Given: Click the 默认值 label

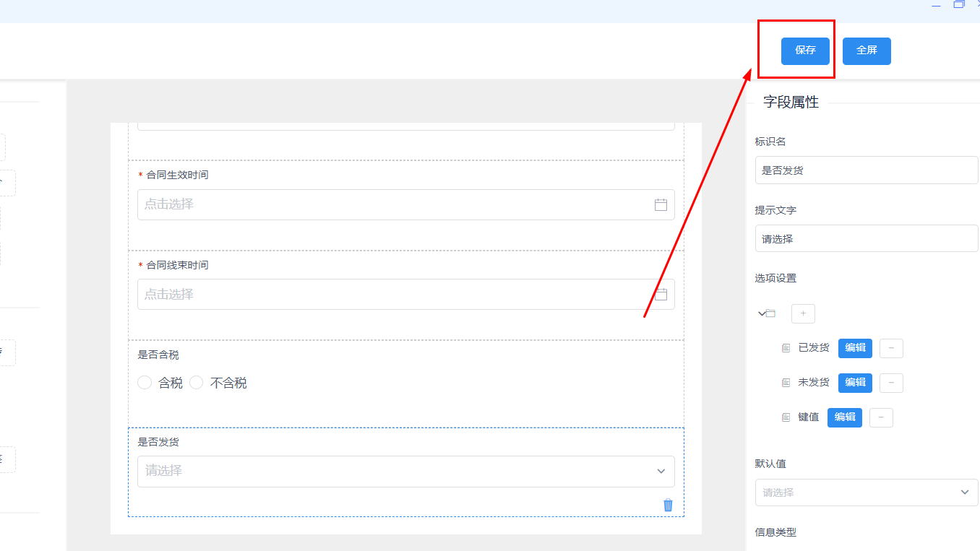Looking at the screenshot, I should 770,464.
